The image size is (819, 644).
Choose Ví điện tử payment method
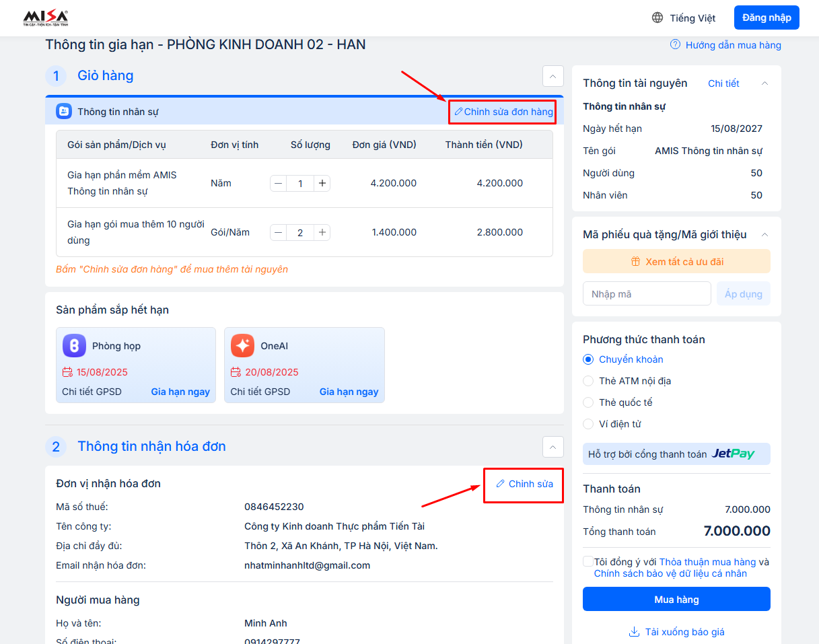click(588, 424)
